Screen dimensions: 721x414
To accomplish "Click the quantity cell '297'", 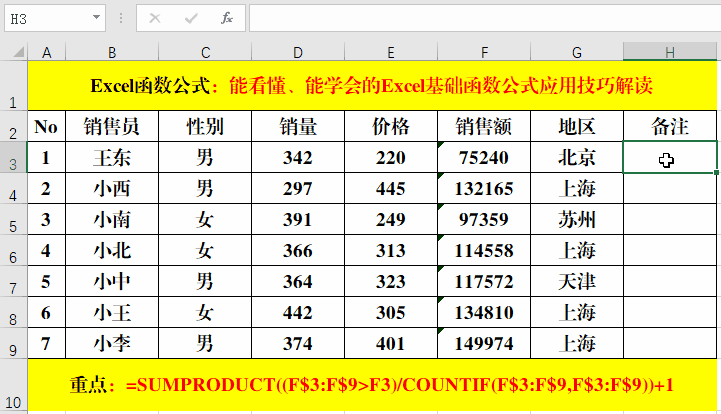I will tap(298, 188).
